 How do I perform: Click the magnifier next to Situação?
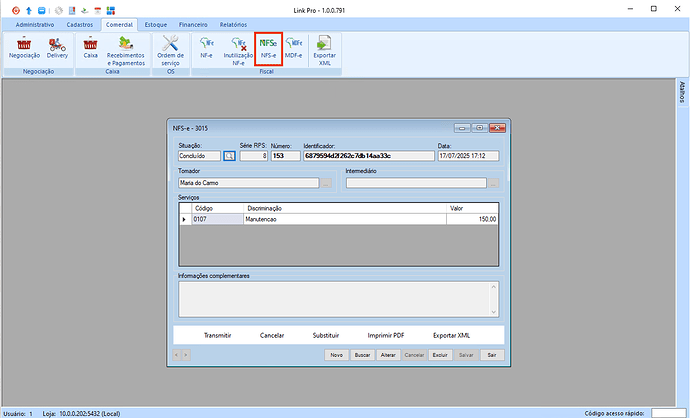coord(229,156)
